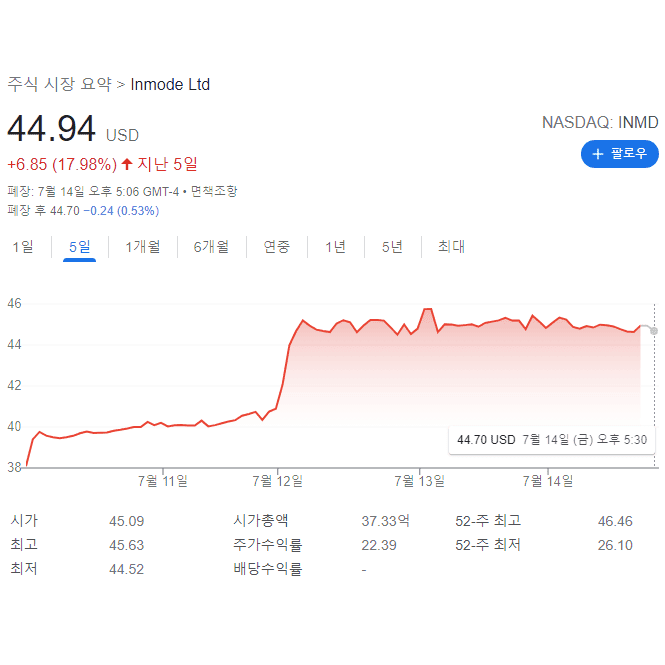Click the 팔로우 follow button
Image resolution: width=665 pixels, height=665 pixels.
coord(619,154)
